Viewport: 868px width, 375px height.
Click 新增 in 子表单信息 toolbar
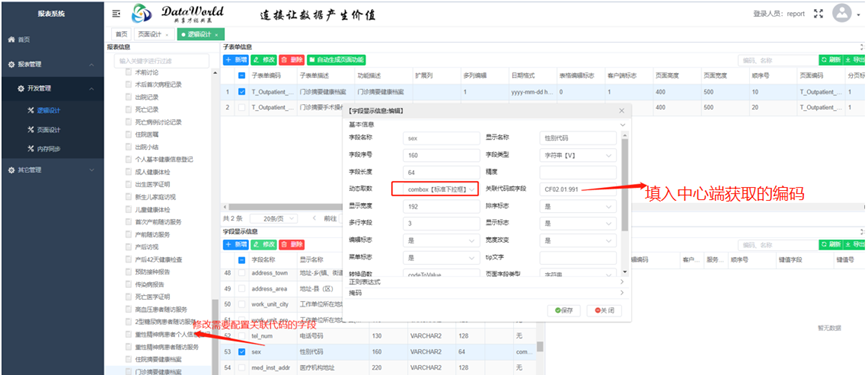click(x=235, y=60)
